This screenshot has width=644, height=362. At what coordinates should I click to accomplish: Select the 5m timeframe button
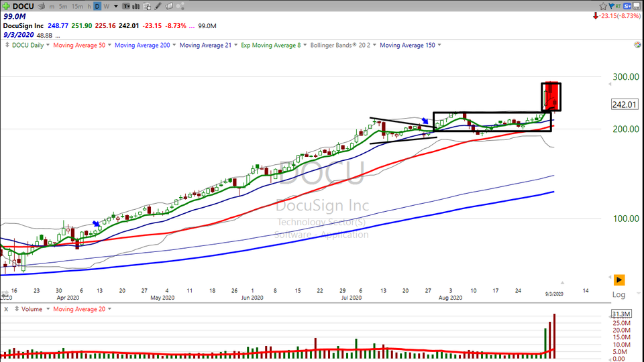pyautogui.click(x=62, y=6)
